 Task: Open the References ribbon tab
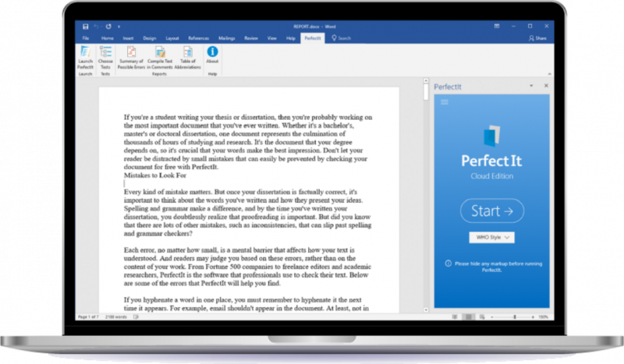(198, 37)
